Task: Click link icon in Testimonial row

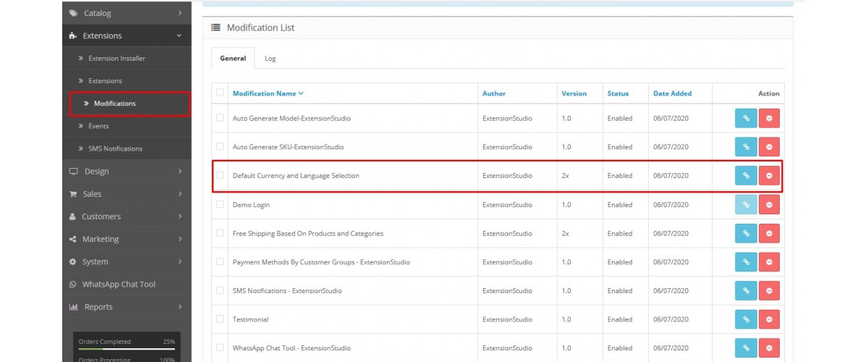Action: pos(746,319)
